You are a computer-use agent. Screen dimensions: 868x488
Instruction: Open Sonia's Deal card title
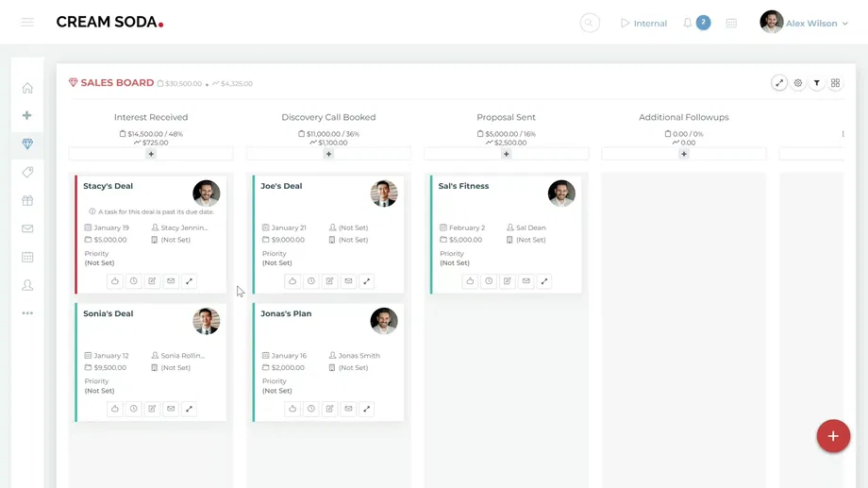108,313
